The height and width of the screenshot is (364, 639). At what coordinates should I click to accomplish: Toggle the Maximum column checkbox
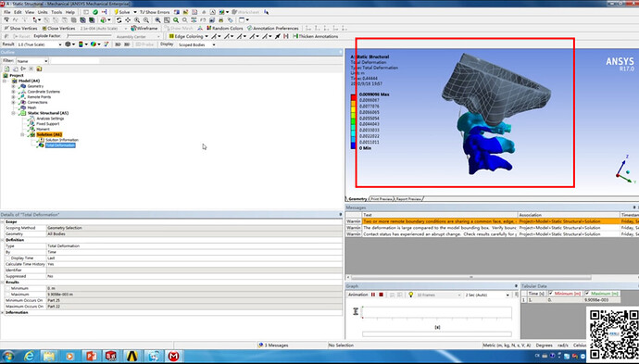tap(587, 294)
